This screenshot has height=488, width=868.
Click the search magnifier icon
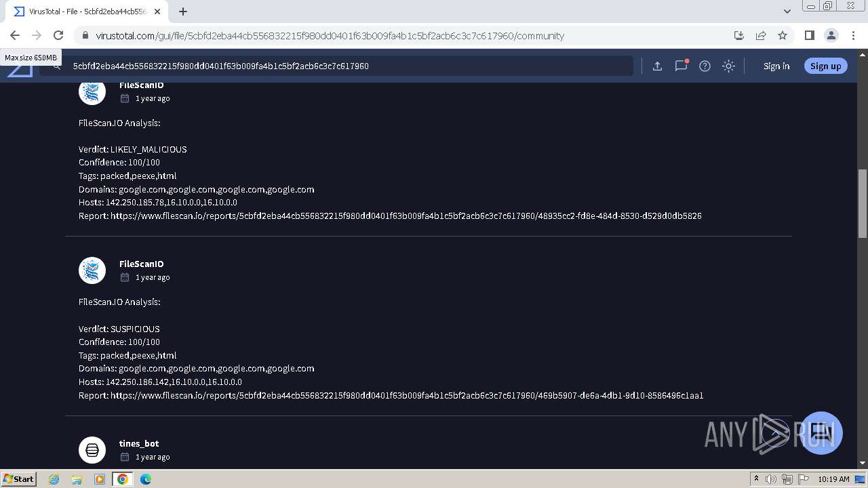[57, 66]
